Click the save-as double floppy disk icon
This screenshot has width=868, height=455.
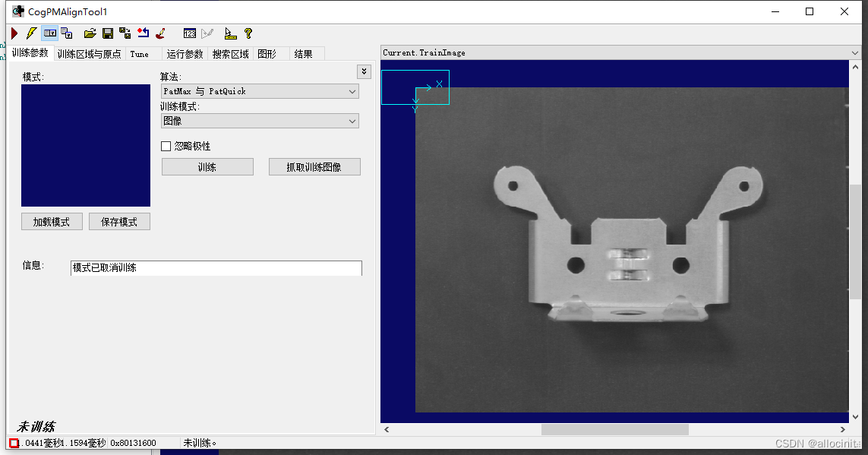coord(125,33)
